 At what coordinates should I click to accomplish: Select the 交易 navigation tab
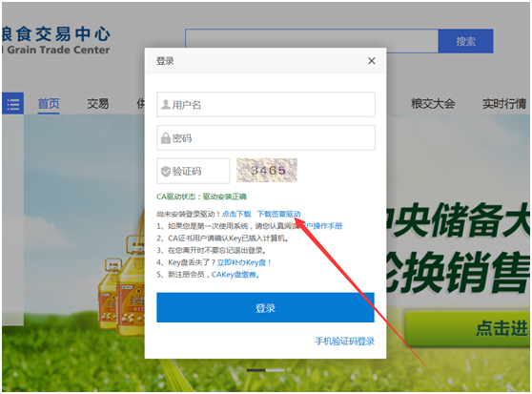pos(98,103)
